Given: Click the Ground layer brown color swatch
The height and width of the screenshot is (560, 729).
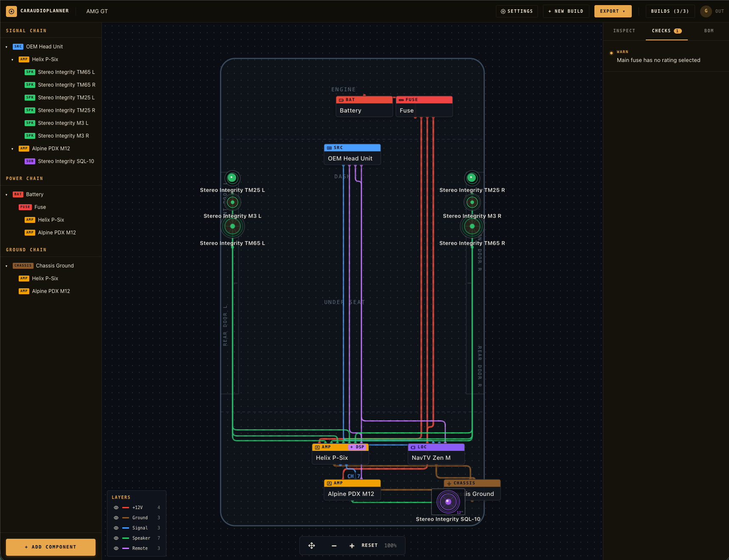Looking at the screenshot, I should pyautogui.click(x=126, y=518).
